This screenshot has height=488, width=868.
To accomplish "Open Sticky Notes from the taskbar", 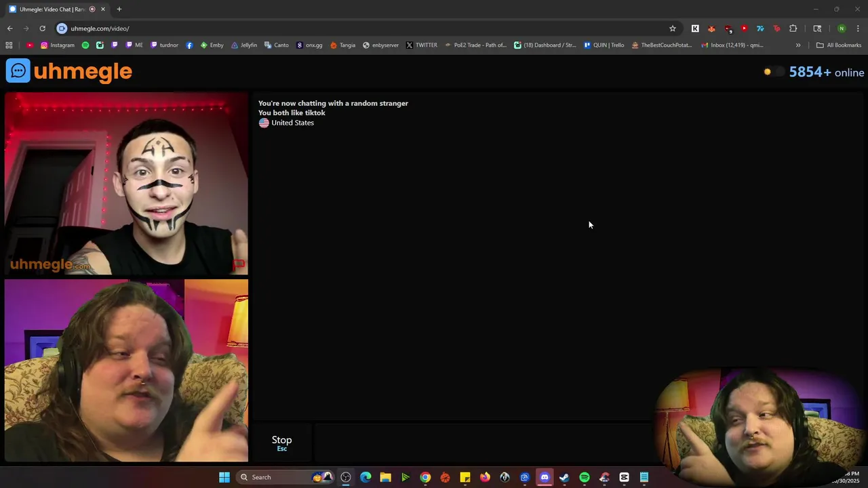I will 465,477.
